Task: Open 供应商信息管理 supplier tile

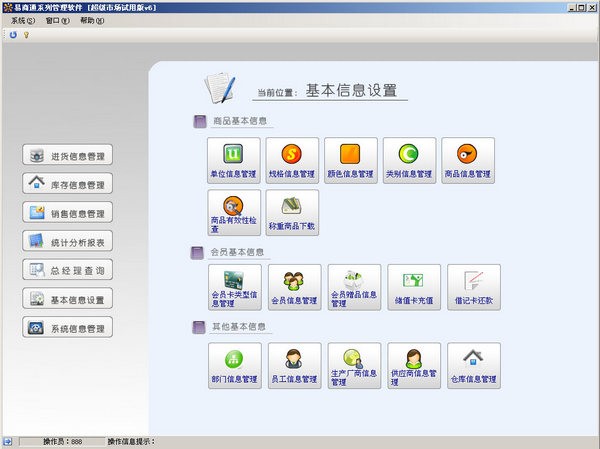Action: (414, 366)
